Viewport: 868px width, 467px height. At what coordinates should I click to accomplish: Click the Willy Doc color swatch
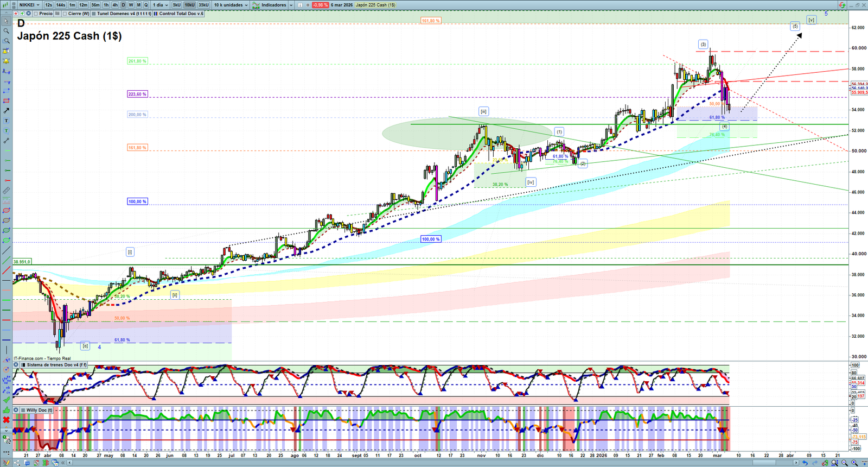point(23,410)
